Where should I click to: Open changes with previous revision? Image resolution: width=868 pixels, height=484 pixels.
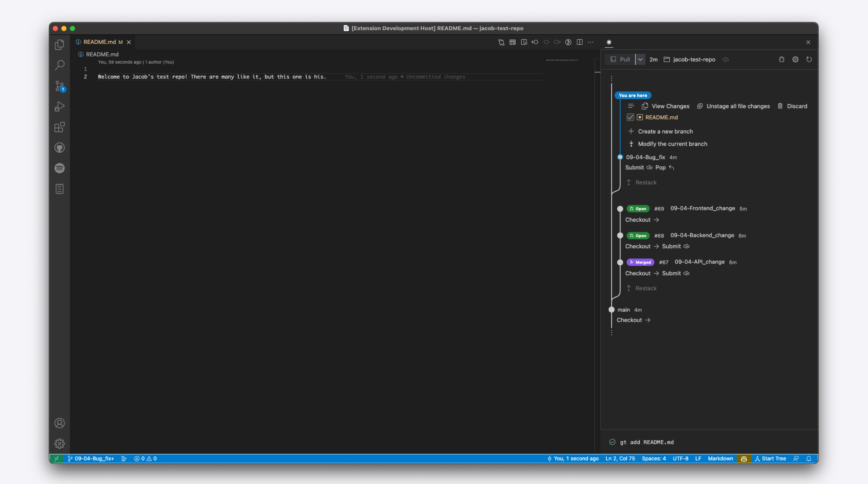point(535,42)
